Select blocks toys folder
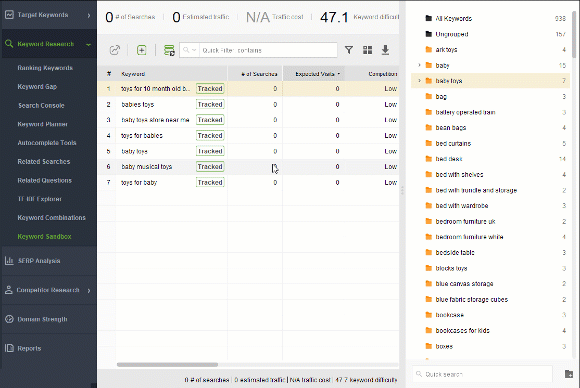Viewport: 580px width, 388px height. (x=490, y=268)
